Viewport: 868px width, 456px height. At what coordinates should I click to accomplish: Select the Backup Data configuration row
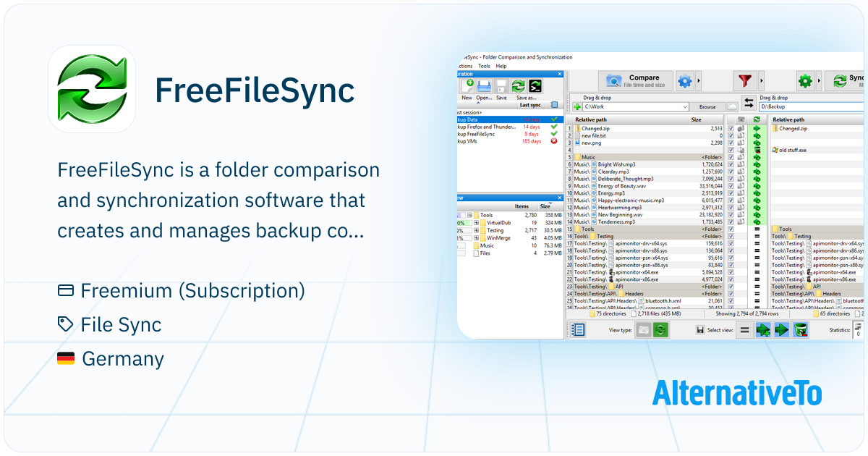(x=510, y=119)
